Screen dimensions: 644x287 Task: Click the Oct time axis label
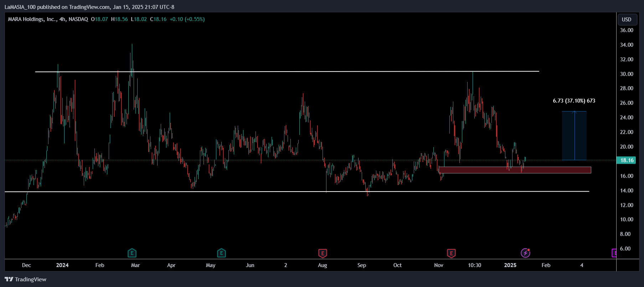(397, 265)
